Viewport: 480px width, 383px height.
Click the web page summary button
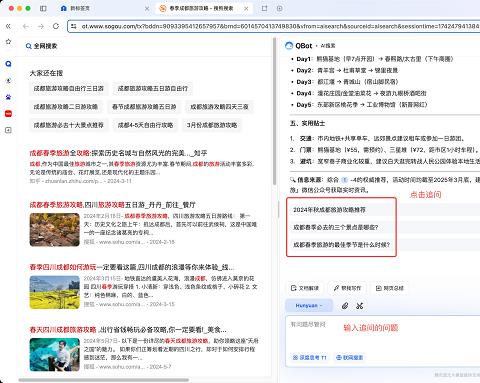(x=389, y=288)
